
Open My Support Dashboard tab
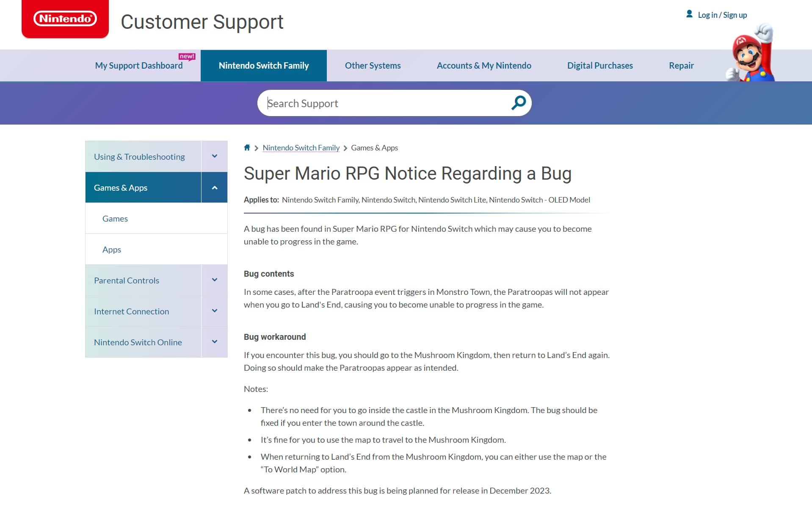tap(139, 66)
